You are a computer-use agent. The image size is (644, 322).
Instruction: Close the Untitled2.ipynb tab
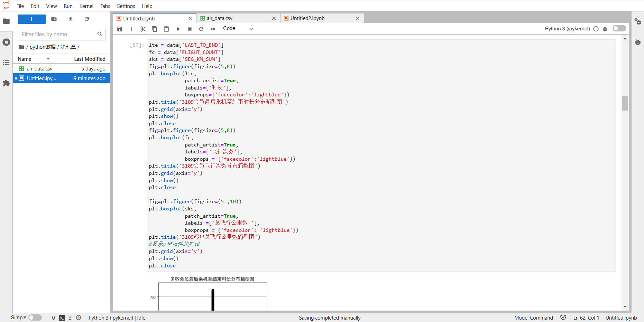(358, 18)
